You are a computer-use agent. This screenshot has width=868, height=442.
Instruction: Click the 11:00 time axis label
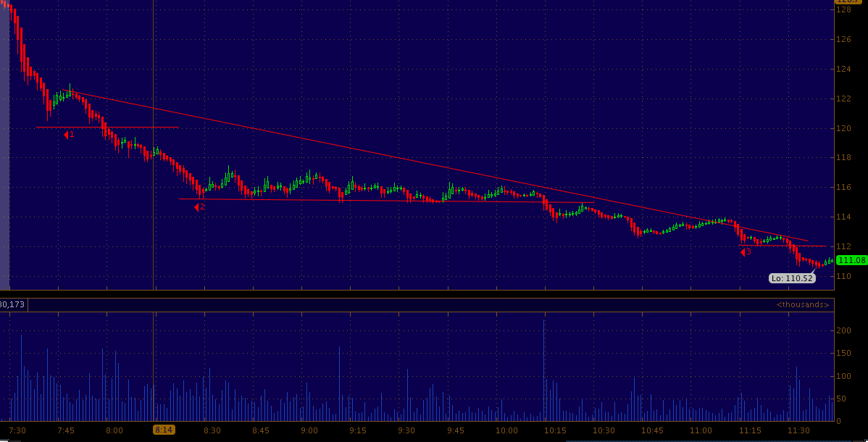click(701, 430)
